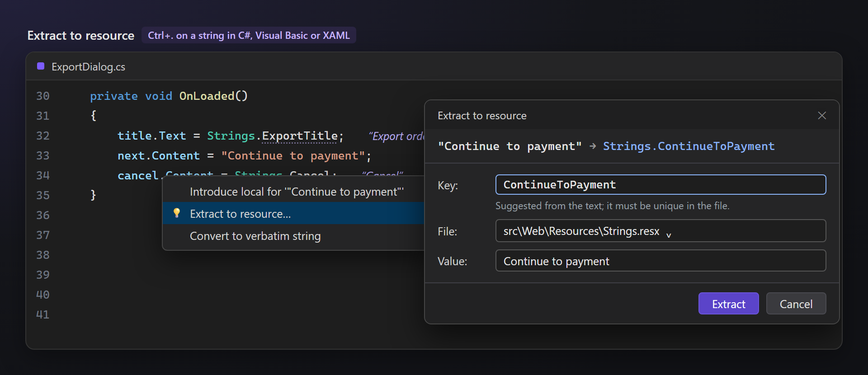868x375 pixels.
Task: Click the "Continue to payment" string on line 33
Action: [x=293, y=156]
